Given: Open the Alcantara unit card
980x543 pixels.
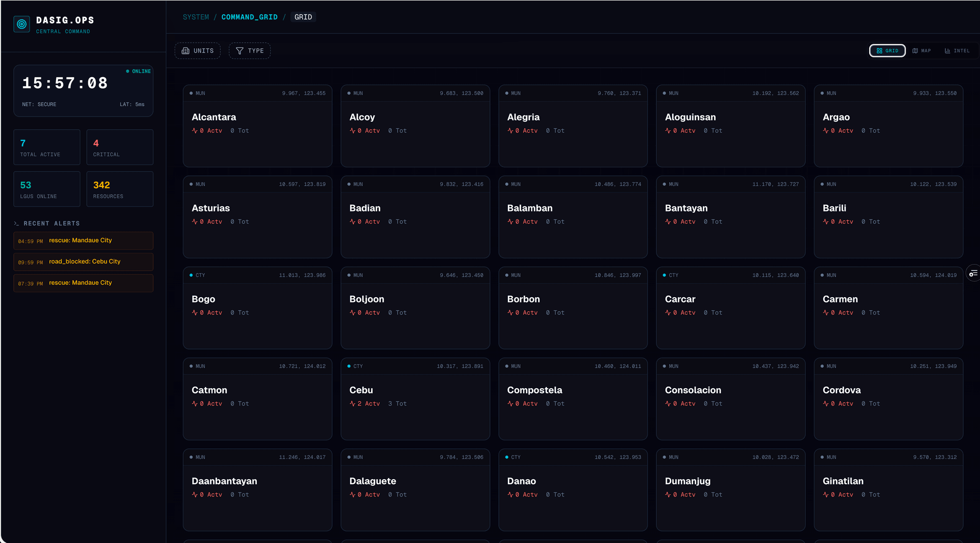Looking at the screenshot, I should pyautogui.click(x=258, y=126).
